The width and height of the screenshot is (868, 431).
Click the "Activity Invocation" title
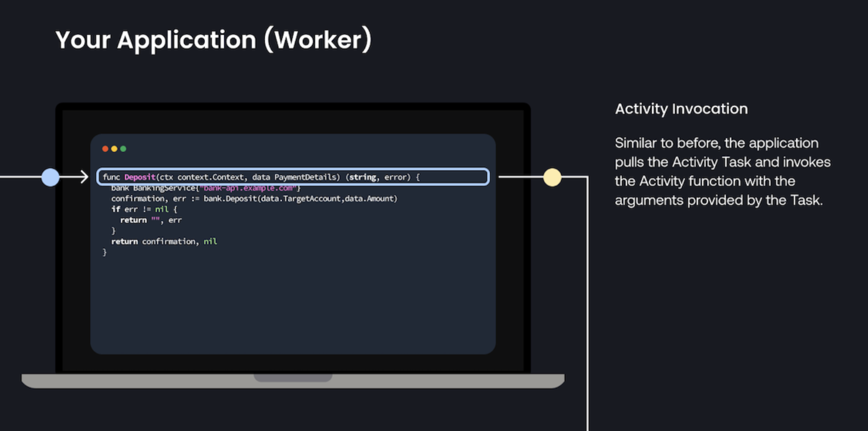[681, 109]
